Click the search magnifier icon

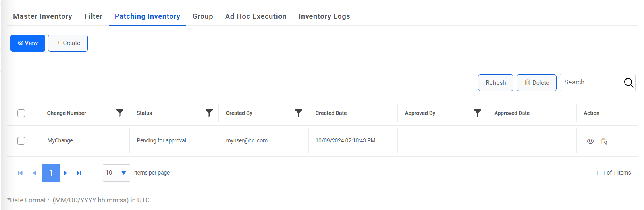click(x=628, y=83)
